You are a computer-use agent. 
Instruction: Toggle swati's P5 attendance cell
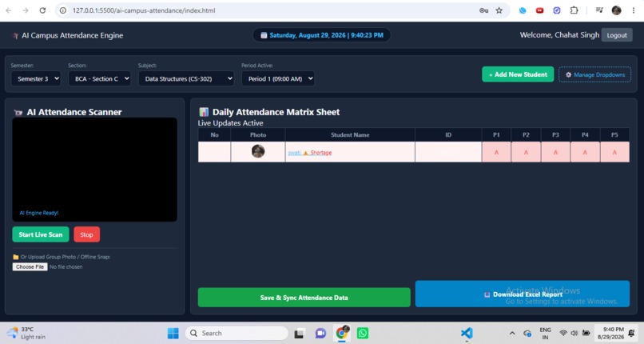(x=614, y=152)
